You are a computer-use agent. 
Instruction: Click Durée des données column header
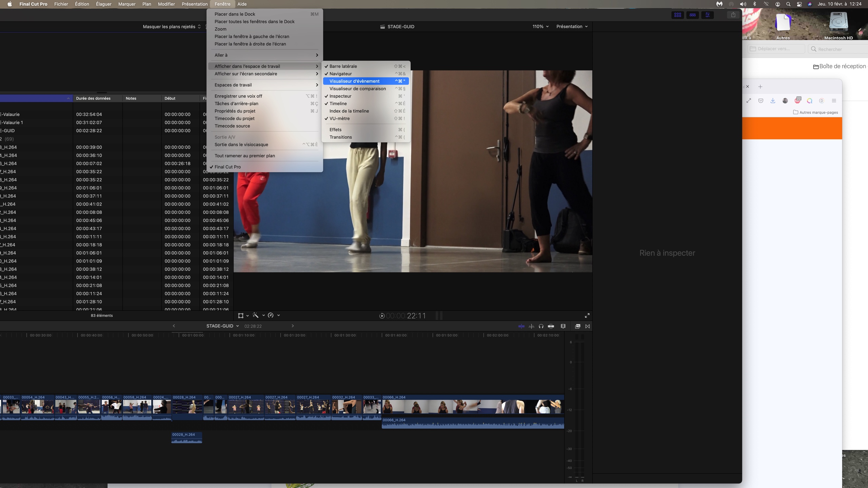click(97, 98)
